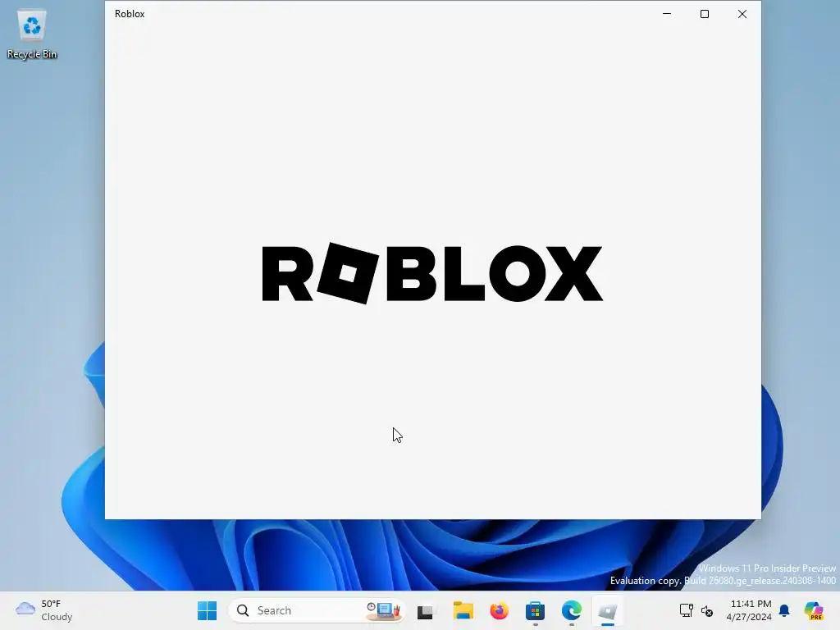Open the clock and calendar flyout

pyautogui.click(x=749, y=610)
